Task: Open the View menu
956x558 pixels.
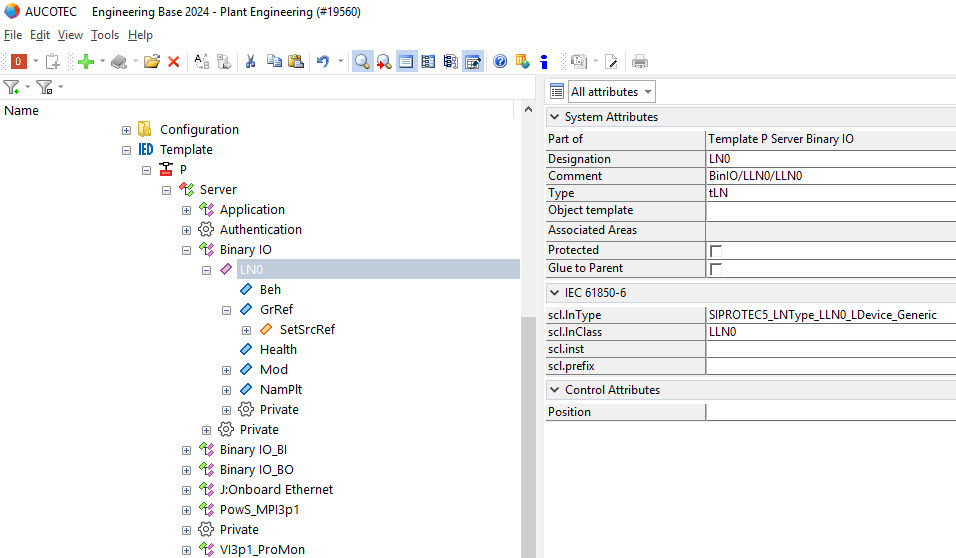Action: pos(70,35)
